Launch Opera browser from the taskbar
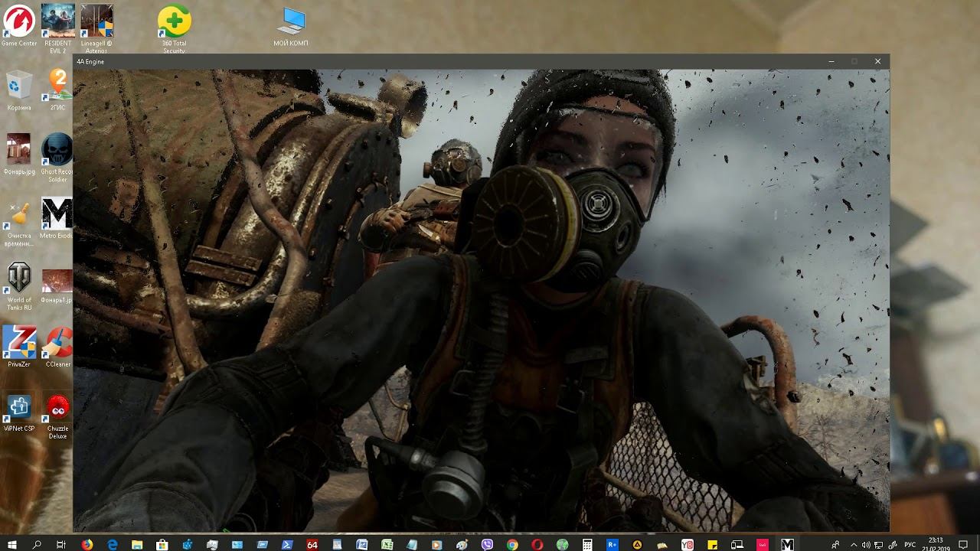The image size is (980, 551). pyautogui.click(x=537, y=544)
